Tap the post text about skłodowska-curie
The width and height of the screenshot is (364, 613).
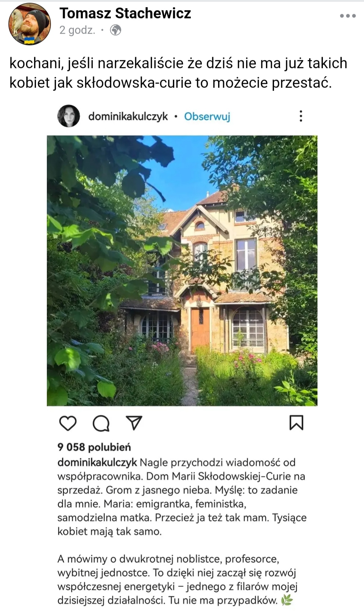click(178, 73)
